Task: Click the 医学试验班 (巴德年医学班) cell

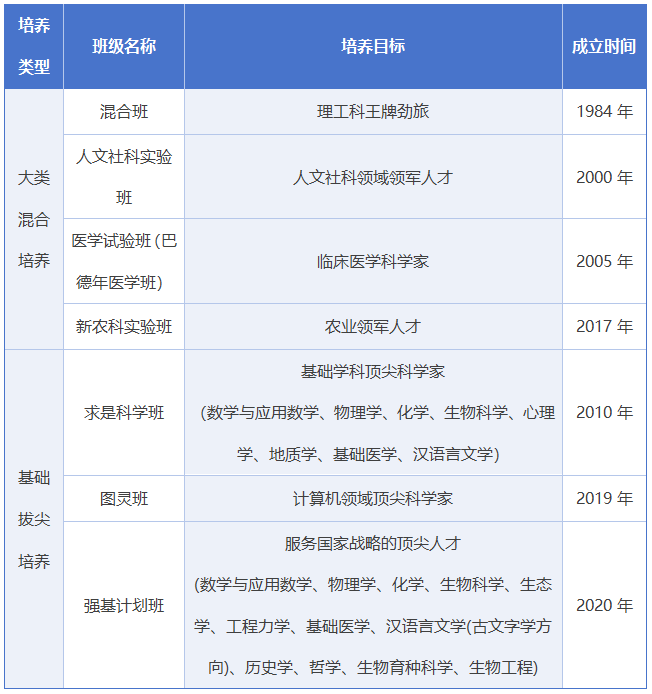Action: [x=124, y=261]
